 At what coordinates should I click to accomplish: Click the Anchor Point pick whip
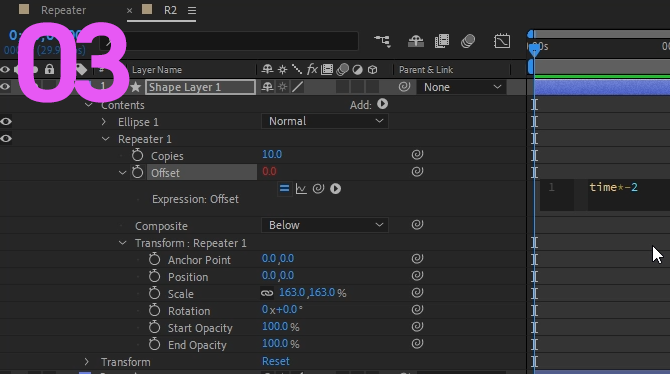click(x=417, y=259)
